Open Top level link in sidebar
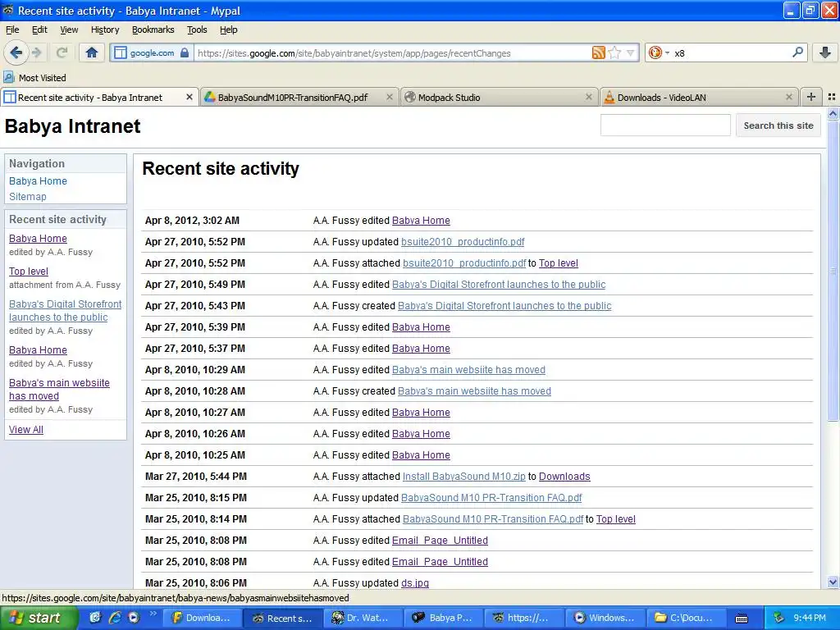 (29, 271)
